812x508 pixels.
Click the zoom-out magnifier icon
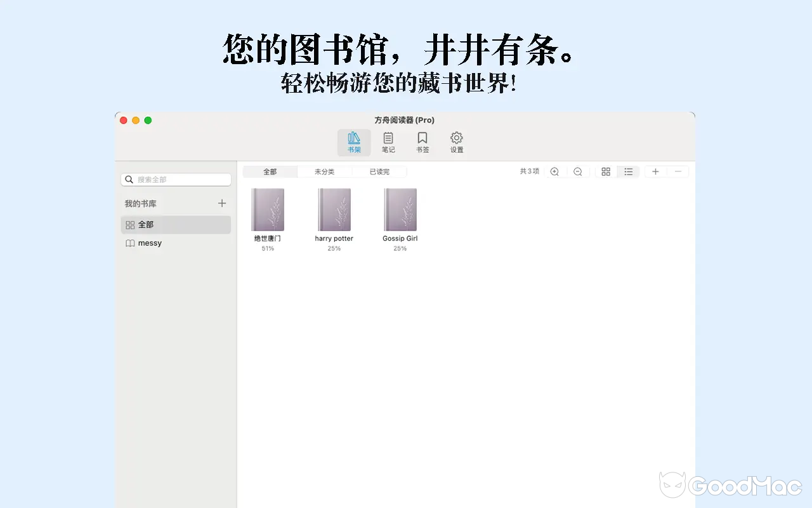point(577,171)
